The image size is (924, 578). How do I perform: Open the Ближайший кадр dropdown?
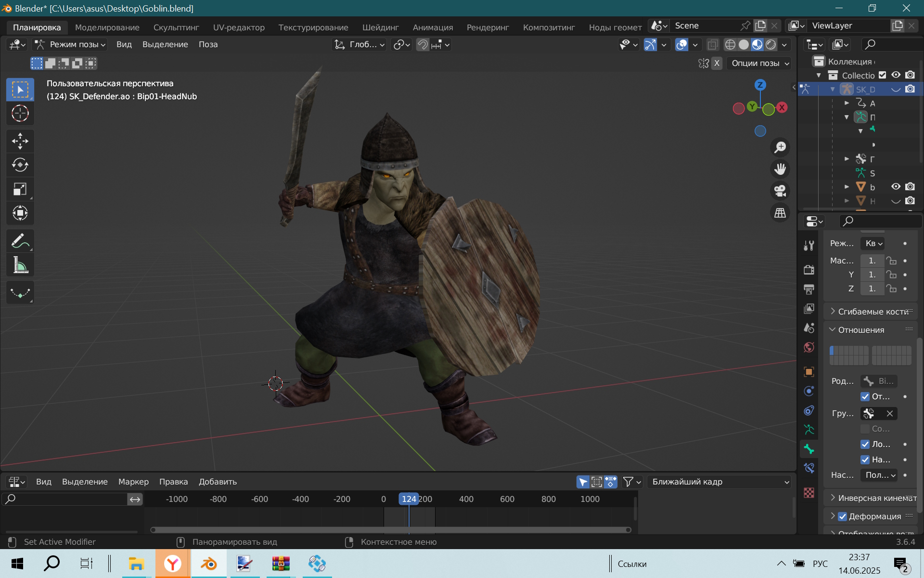click(719, 482)
